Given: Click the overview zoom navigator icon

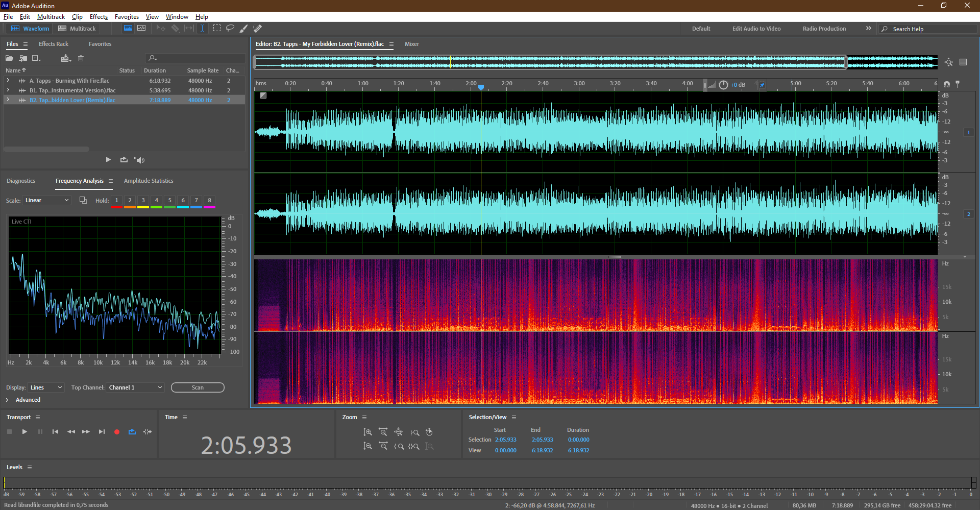Looking at the screenshot, I should 948,62.
